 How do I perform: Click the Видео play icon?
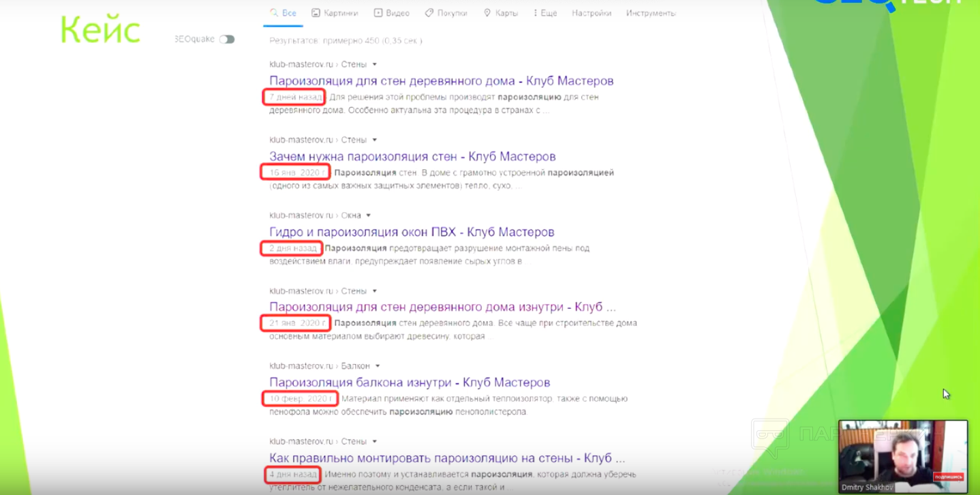pyautogui.click(x=378, y=13)
